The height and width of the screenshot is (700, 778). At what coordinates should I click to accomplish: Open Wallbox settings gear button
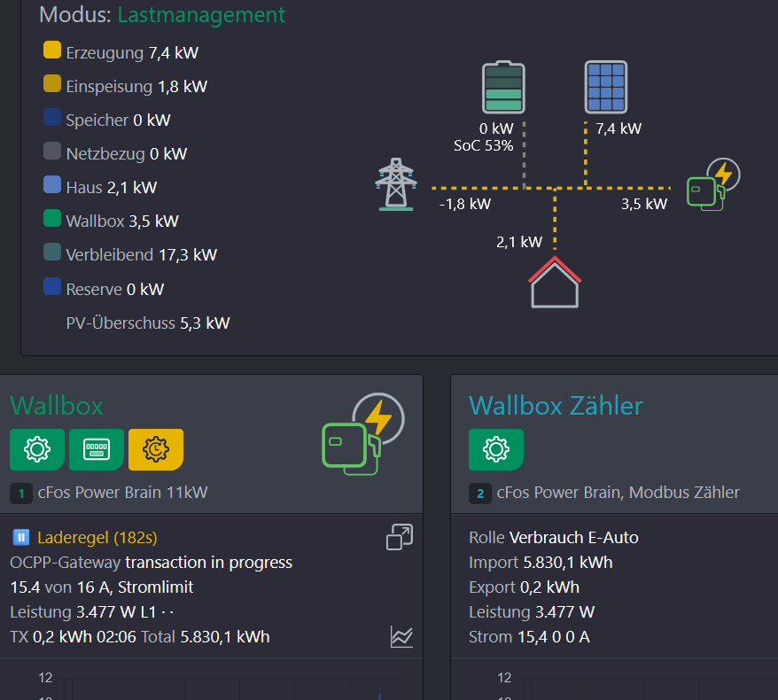(37, 449)
